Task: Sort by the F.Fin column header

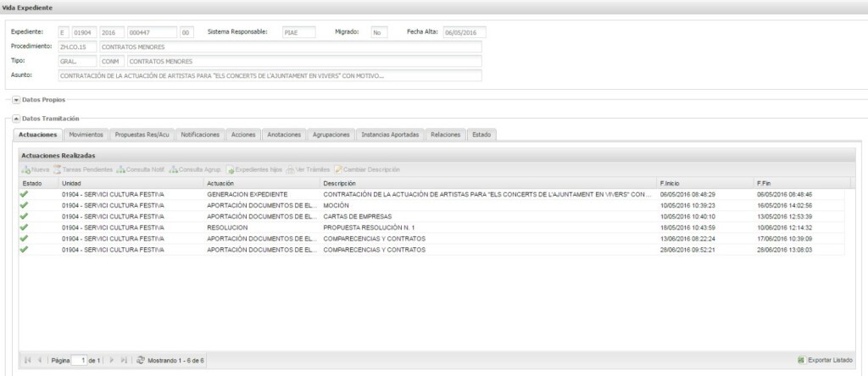Action: point(802,183)
